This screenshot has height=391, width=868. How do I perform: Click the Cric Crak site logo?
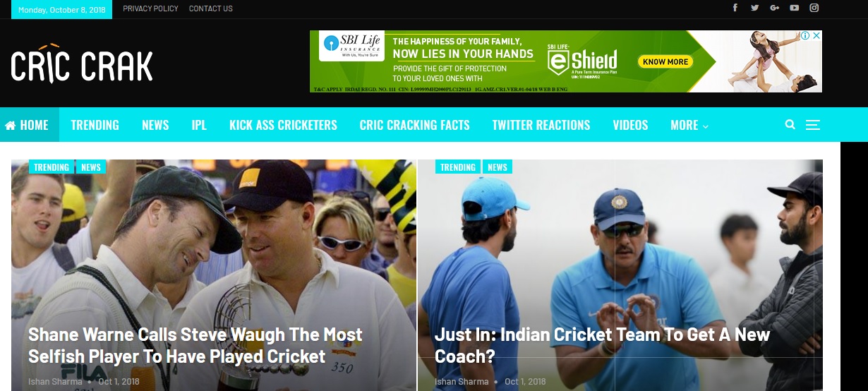pos(82,65)
